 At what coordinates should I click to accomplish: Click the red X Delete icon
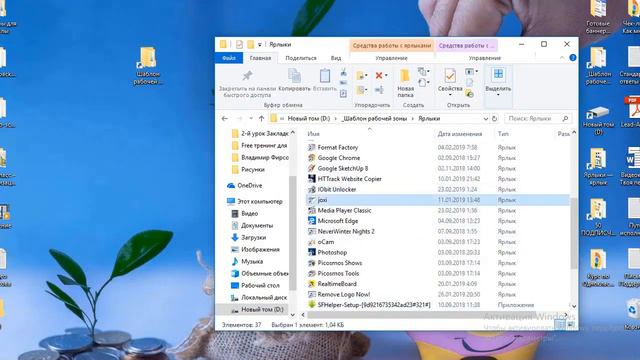[x=379, y=76]
